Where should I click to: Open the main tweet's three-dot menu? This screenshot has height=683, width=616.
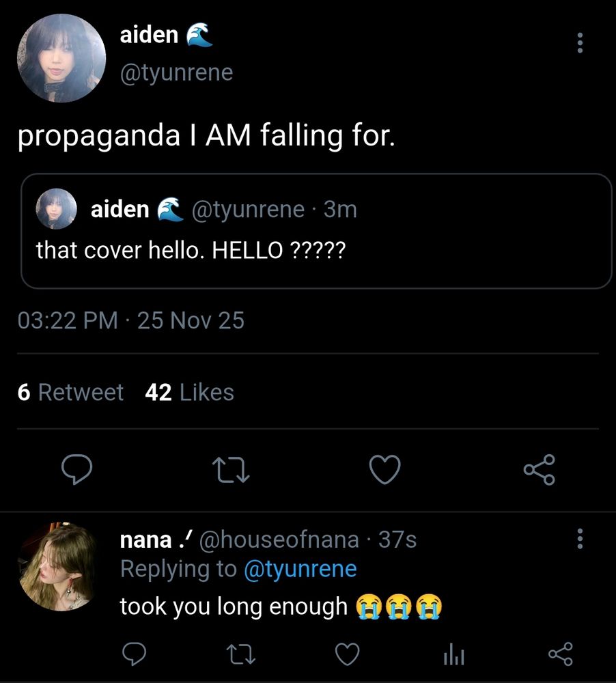(x=579, y=42)
